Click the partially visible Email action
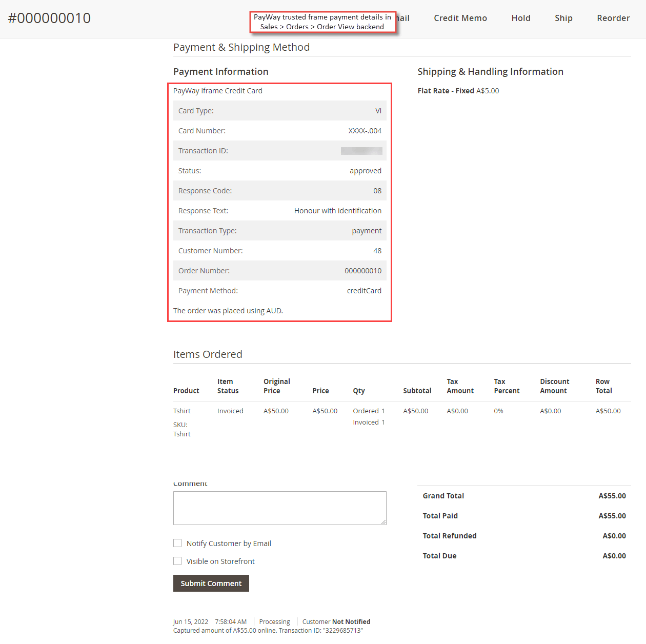The image size is (646, 644). 404,18
